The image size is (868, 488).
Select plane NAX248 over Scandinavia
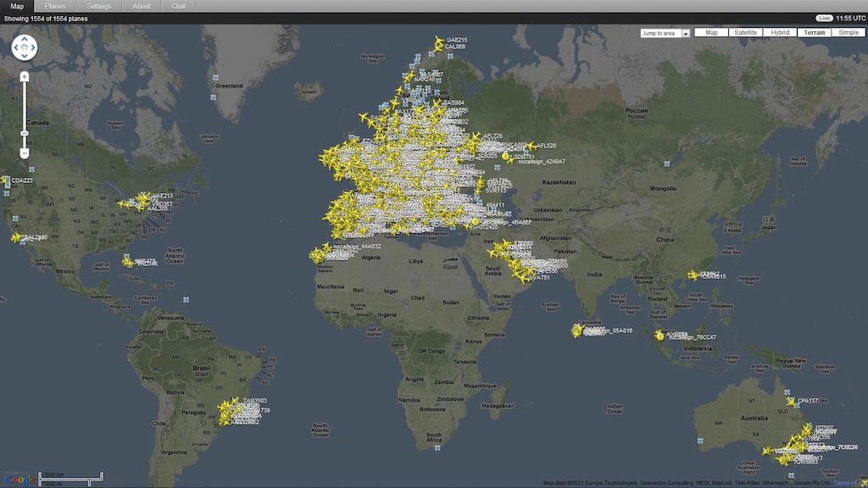(408, 79)
